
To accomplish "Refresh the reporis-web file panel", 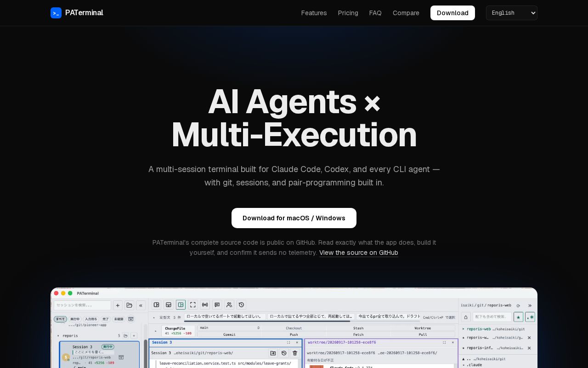I will [x=518, y=305].
